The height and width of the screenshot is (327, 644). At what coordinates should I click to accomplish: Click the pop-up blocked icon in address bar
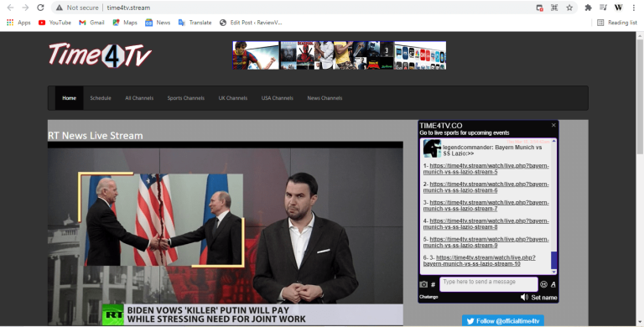[x=540, y=8]
